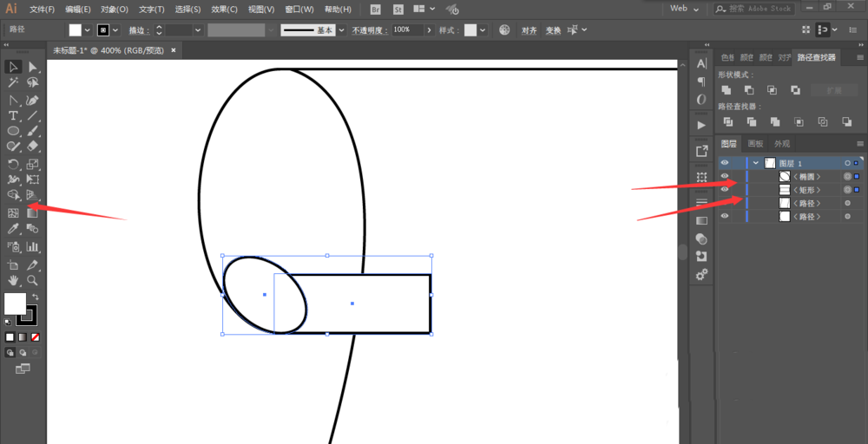Open Adobe Stock via St icon
The image size is (868, 444).
pos(398,10)
